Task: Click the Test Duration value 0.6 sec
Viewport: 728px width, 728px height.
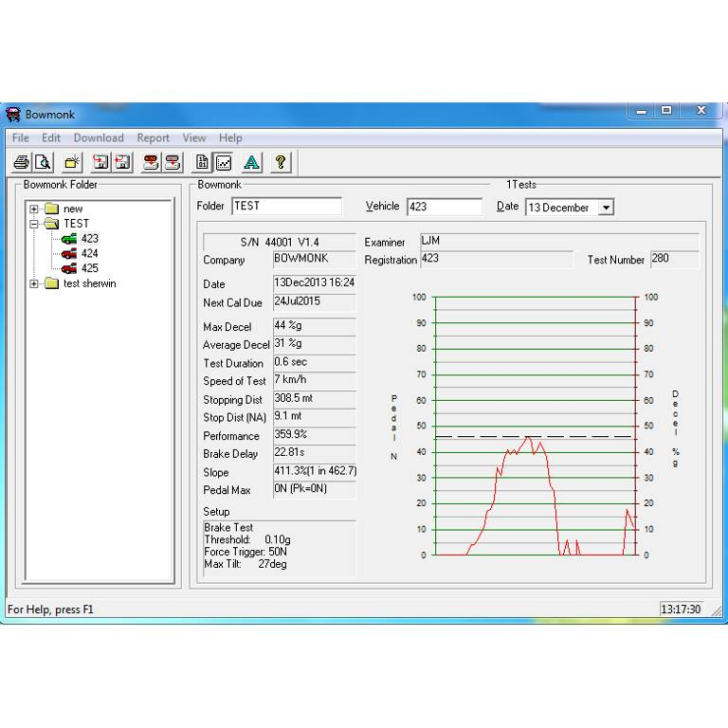Action: click(x=315, y=362)
